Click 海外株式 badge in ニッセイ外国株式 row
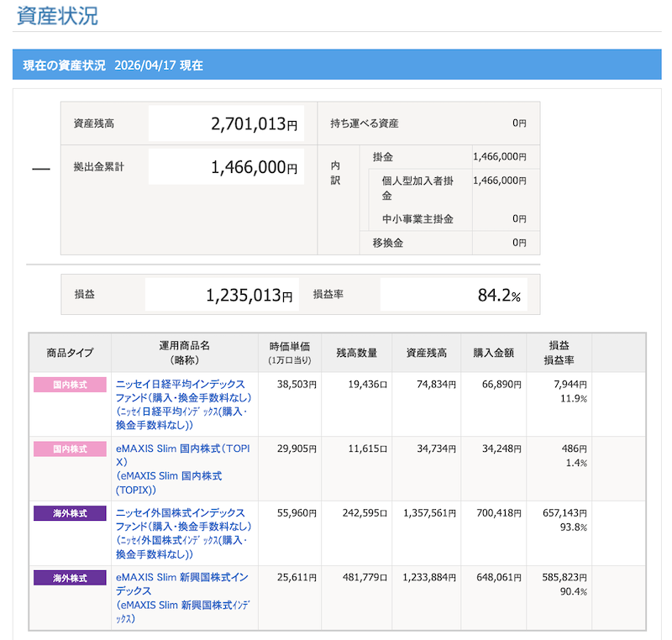Viewport: 672px width, 640px height. click(x=70, y=513)
